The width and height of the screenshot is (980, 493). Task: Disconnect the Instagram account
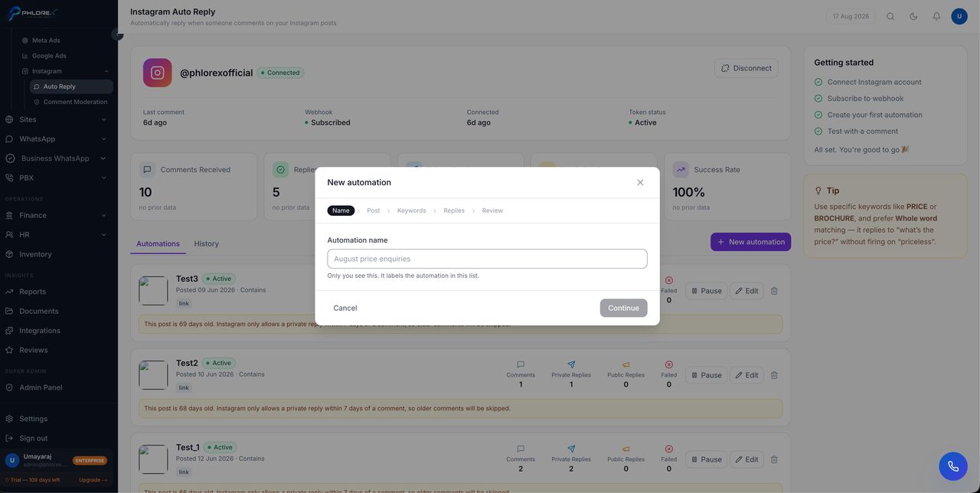(x=746, y=68)
